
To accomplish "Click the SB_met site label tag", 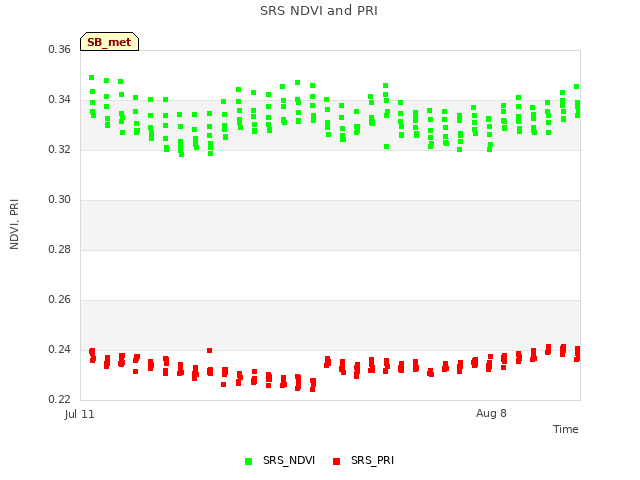I will 109,42.
